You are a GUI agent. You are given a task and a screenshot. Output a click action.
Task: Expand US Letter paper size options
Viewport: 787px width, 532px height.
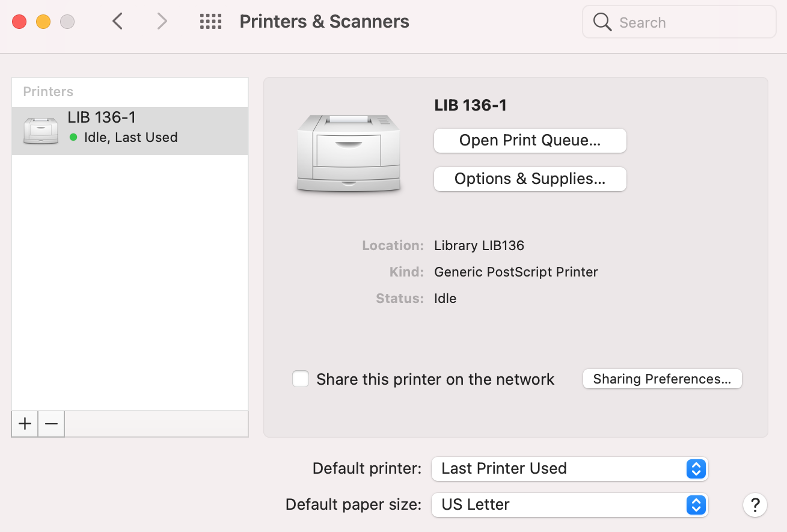click(696, 505)
